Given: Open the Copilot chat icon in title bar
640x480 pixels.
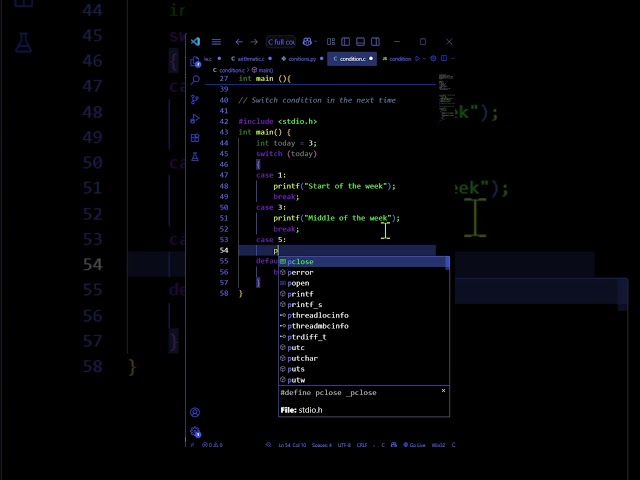Looking at the screenshot, I should tap(307, 42).
